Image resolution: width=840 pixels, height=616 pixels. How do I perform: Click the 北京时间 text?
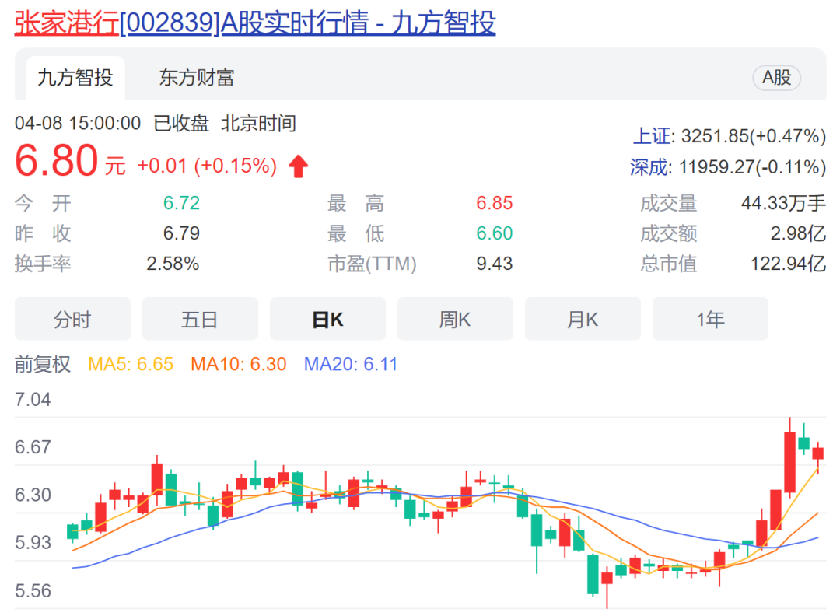pyautogui.click(x=259, y=123)
